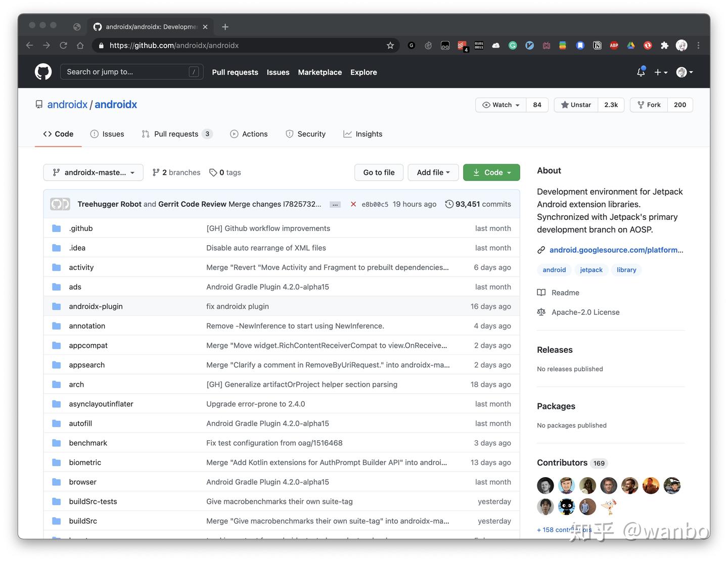Open the notifications bell
Viewport: 728px width, 561px height.
(x=641, y=72)
